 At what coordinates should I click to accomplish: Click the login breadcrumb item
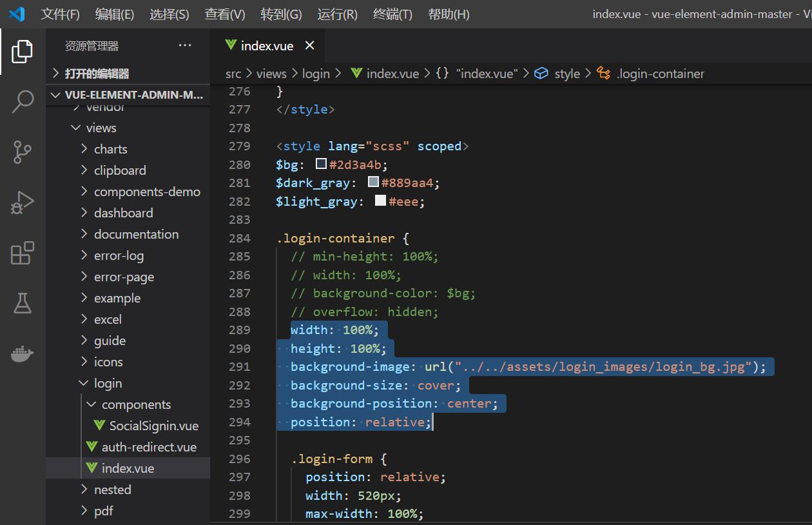pyautogui.click(x=316, y=74)
